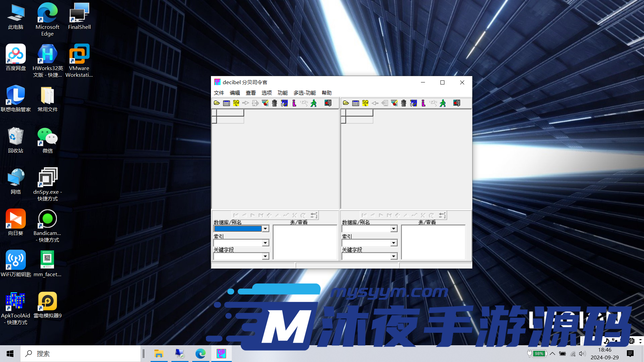This screenshot has height=362, width=644.
Task: Click the left pane green running man icon
Action: (x=314, y=103)
